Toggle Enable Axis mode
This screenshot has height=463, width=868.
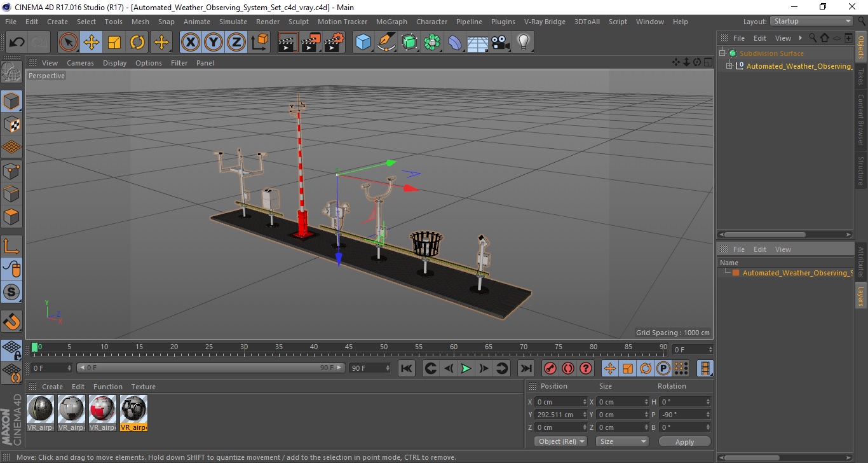pyautogui.click(x=11, y=246)
